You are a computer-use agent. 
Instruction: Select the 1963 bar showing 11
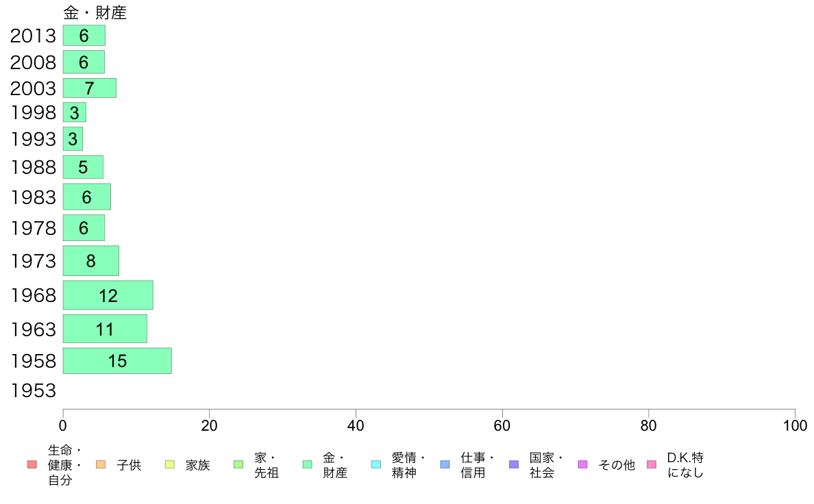105,329
